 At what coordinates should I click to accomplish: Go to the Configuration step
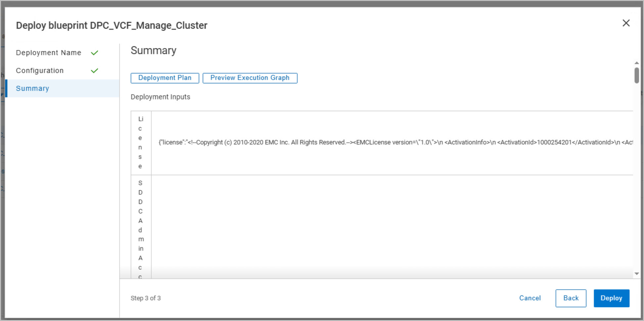tap(40, 71)
